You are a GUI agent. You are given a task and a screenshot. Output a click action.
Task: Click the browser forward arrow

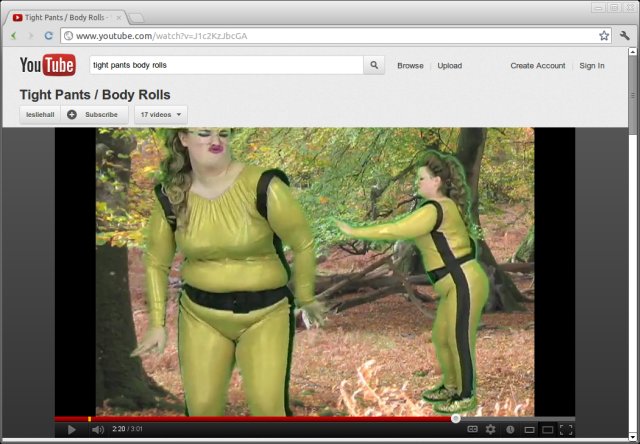point(31,36)
